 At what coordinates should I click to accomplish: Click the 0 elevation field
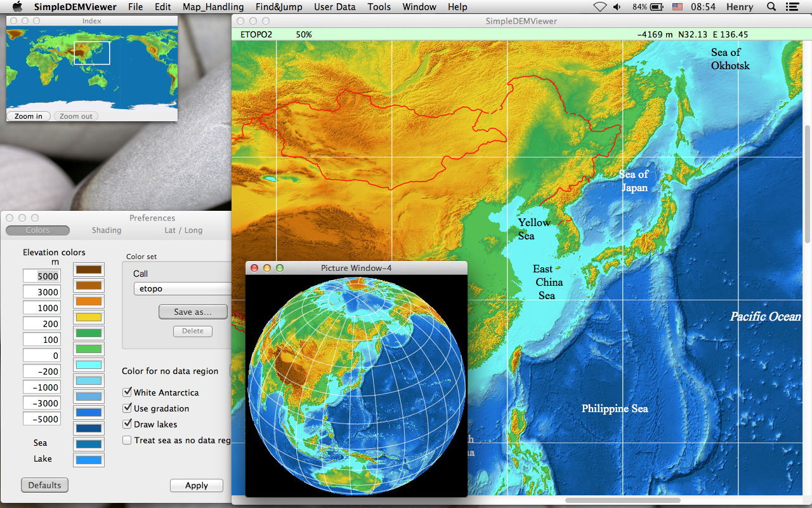[41, 355]
